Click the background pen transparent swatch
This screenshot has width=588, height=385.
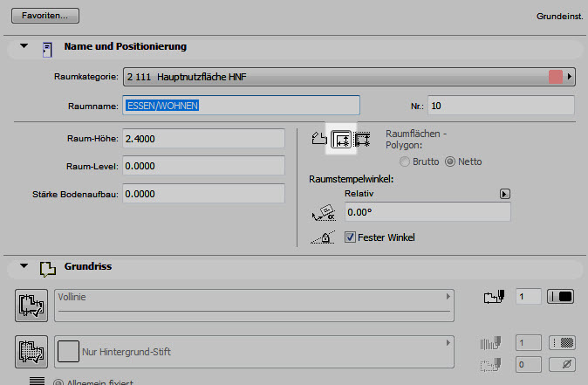click(x=562, y=364)
